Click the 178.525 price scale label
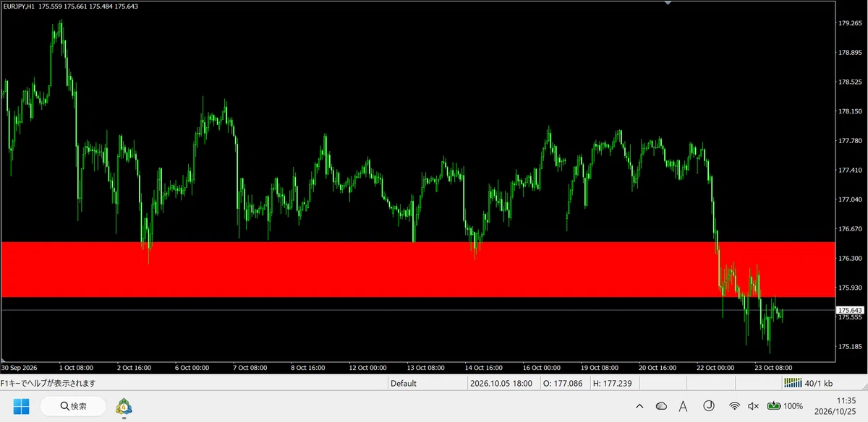The height and width of the screenshot is (422, 868). [849, 82]
